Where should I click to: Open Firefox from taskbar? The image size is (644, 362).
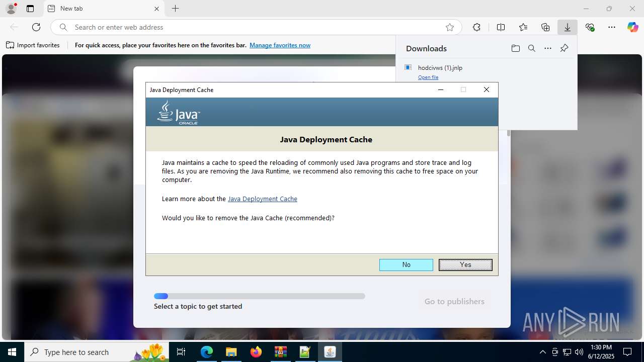click(256, 352)
